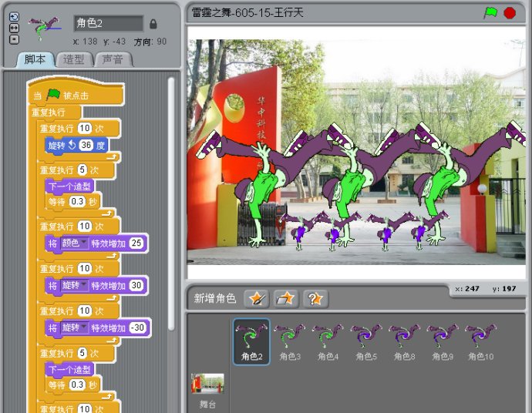Select sprite 角色10 thumbnail
Viewport: 532px width, 413px height.
coord(480,341)
